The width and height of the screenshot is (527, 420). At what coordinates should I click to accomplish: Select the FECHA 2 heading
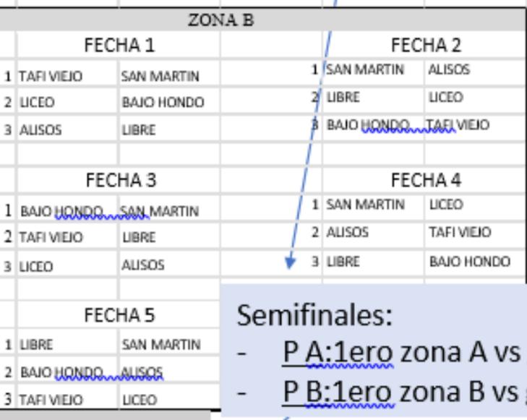[x=426, y=45]
